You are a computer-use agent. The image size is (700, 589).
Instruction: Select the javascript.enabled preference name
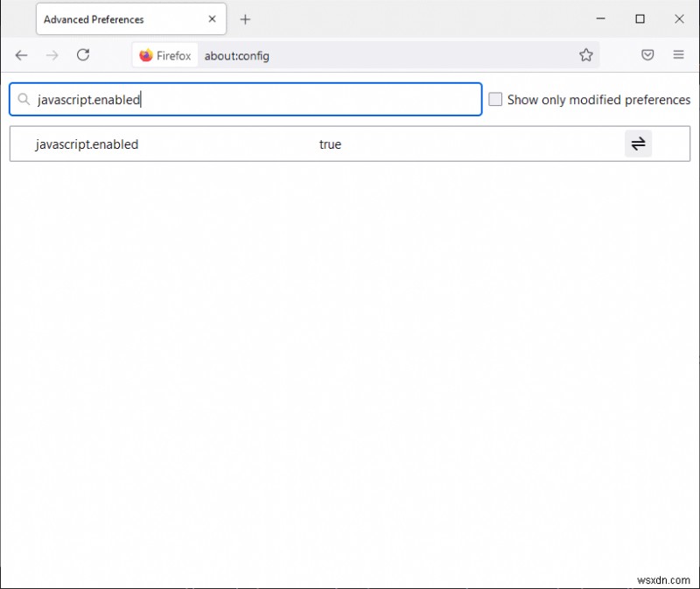(87, 144)
